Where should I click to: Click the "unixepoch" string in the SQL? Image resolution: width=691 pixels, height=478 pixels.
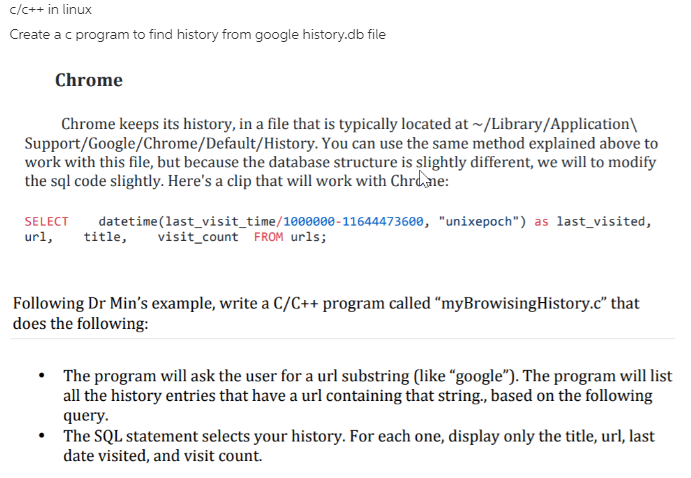(479, 221)
